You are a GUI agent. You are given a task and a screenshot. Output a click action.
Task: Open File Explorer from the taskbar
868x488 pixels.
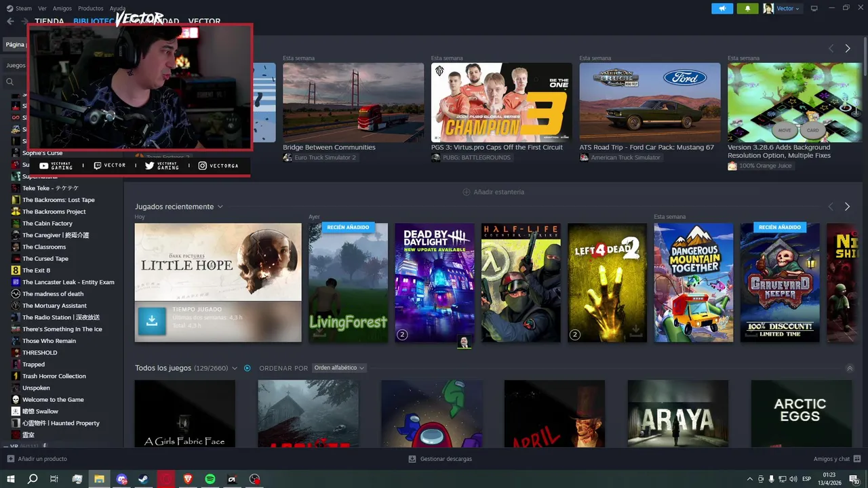click(99, 479)
